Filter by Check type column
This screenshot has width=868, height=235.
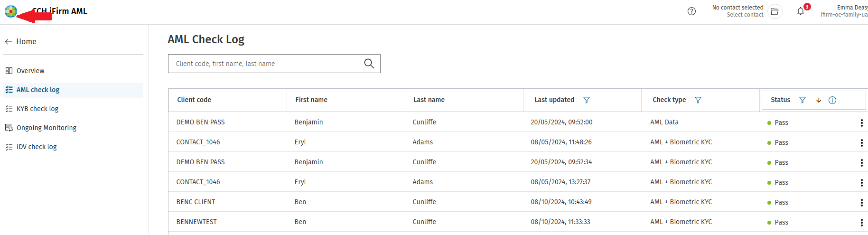[x=698, y=100]
